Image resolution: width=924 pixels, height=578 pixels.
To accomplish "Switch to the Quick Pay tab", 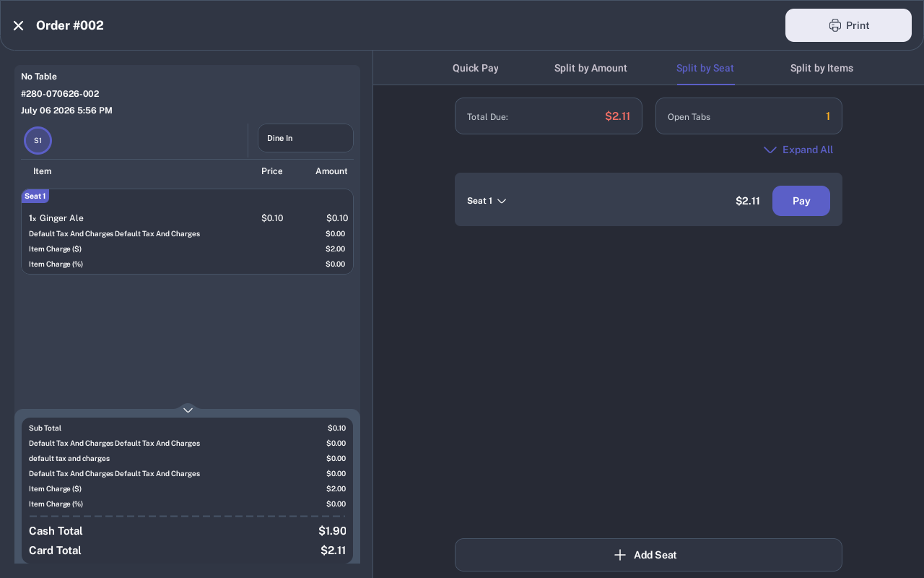I will pos(476,68).
